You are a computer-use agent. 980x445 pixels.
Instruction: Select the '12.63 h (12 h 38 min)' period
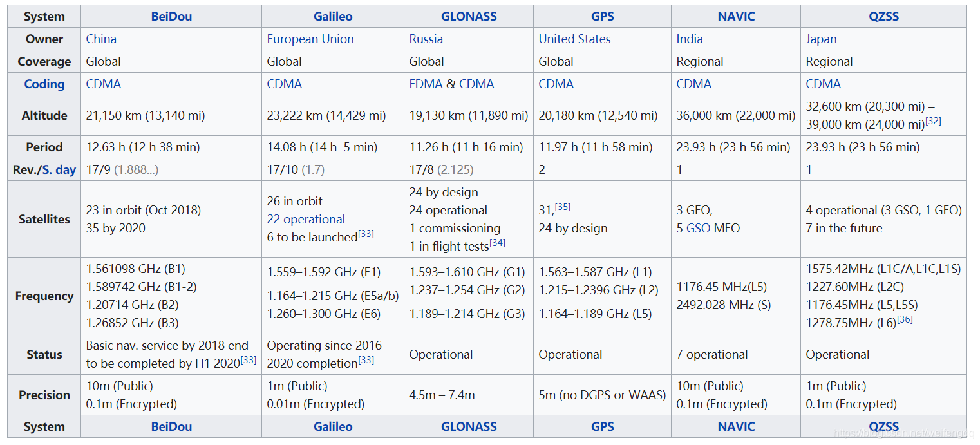143,147
